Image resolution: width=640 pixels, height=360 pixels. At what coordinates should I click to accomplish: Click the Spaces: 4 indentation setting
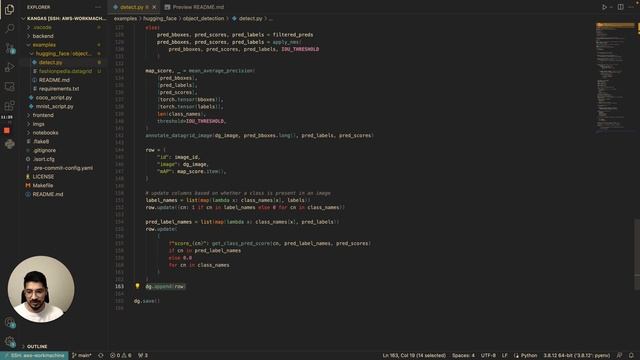point(463,356)
